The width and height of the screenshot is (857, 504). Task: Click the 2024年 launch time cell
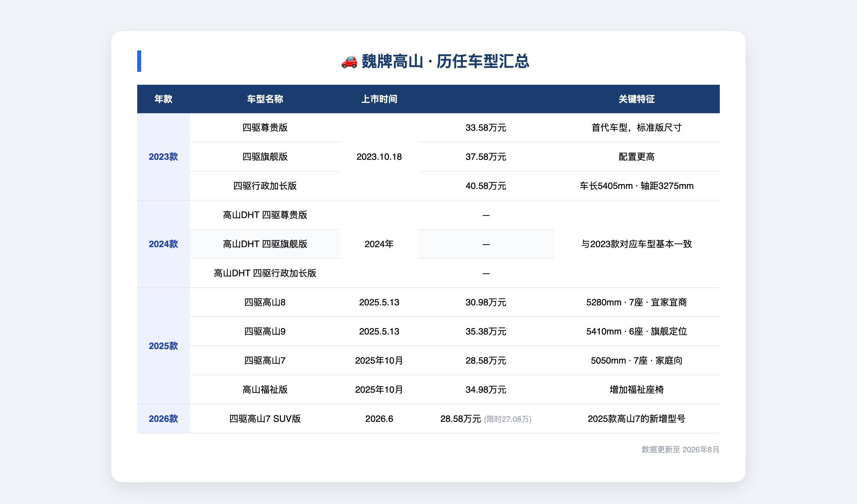tap(379, 244)
